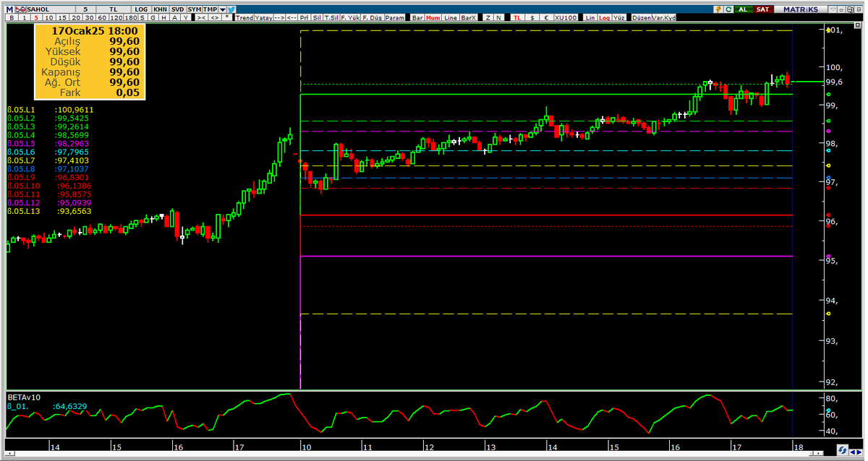Image resolution: width=868 pixels, height=461 pixels.
Task: Switch chart type to Mum candlestick
Action: [x=433, y=17]
